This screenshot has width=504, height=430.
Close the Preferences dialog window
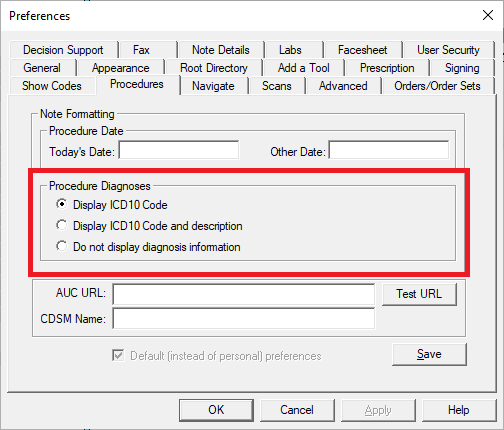[x=488, y=15]
